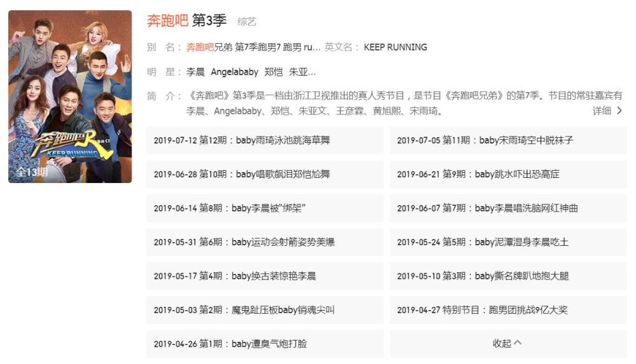Play episode 第9期 baby跳水吓出恐高症
Image resolution: width=636 pixels, height=364 pixels.
pyautogui.click(x=508, y=174)
